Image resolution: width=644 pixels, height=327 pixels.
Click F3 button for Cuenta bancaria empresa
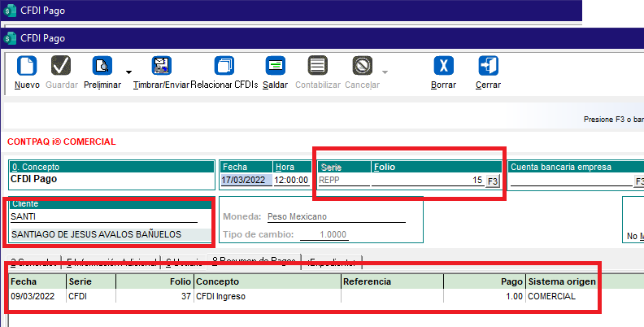click(639, 181)
